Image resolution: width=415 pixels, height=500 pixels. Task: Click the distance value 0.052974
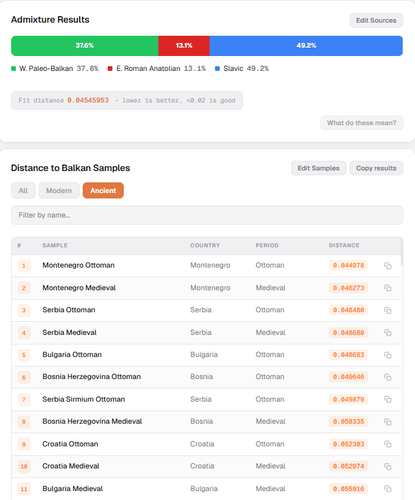pyautogui.click(x=348, y=466)
